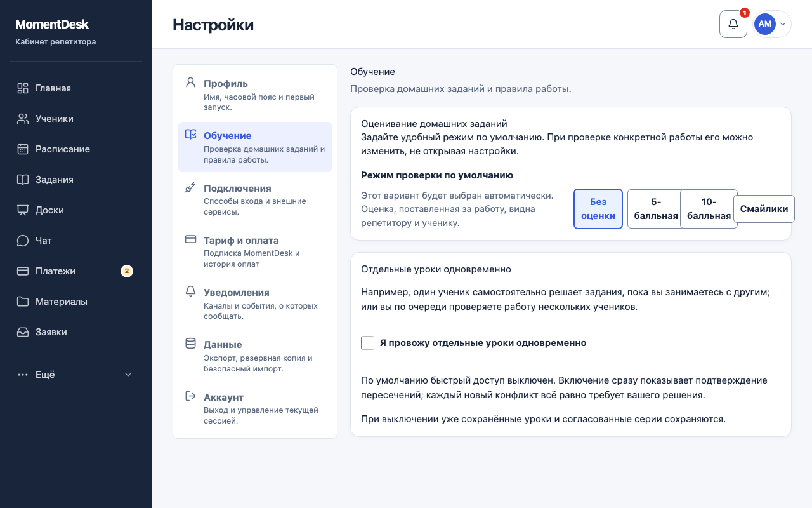The width and height of the screenshot is (812, 508).
Task: Click the Материалы folder icon
Action: pyautogui.click(x=23, y=302)
